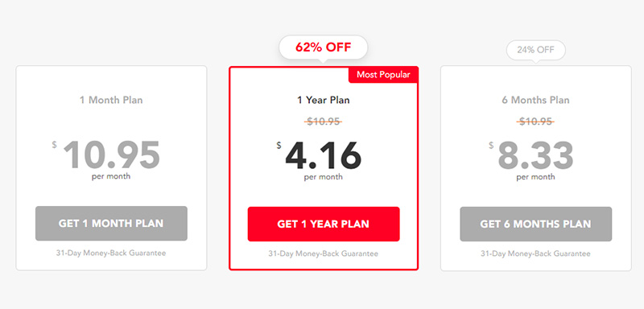Viewport: 644px width, 309px height.
Task: Click "per month" label under 8.33
Action: point(535,177)
